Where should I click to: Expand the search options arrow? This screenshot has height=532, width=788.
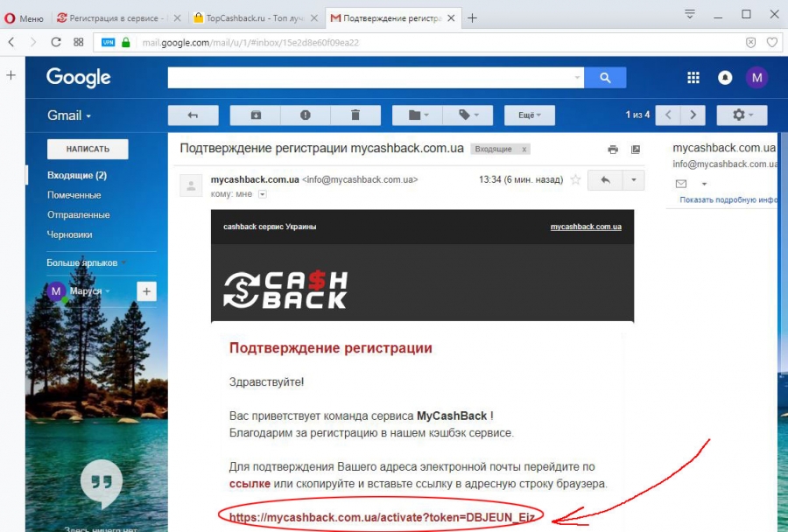tap(577, 77)
